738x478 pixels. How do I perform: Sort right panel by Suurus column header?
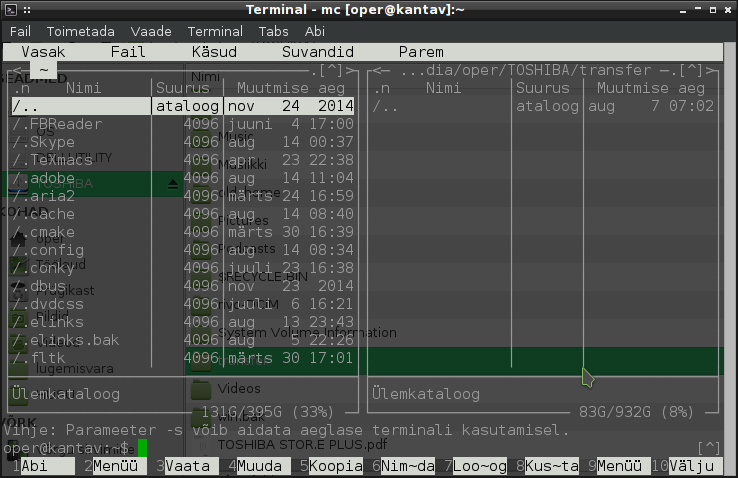[543, 88]
